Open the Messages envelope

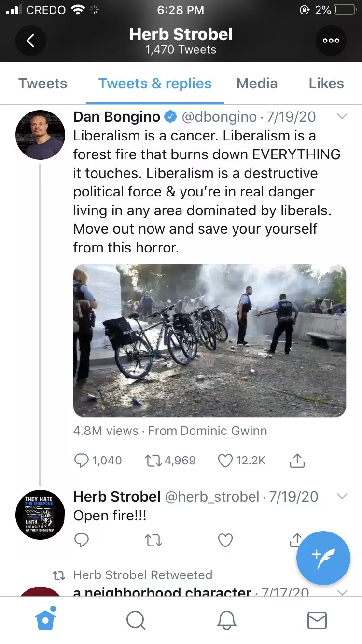point(317,620)
